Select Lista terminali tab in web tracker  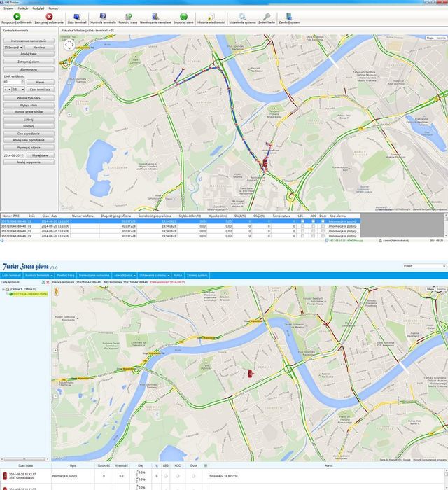tap(11, 276)
